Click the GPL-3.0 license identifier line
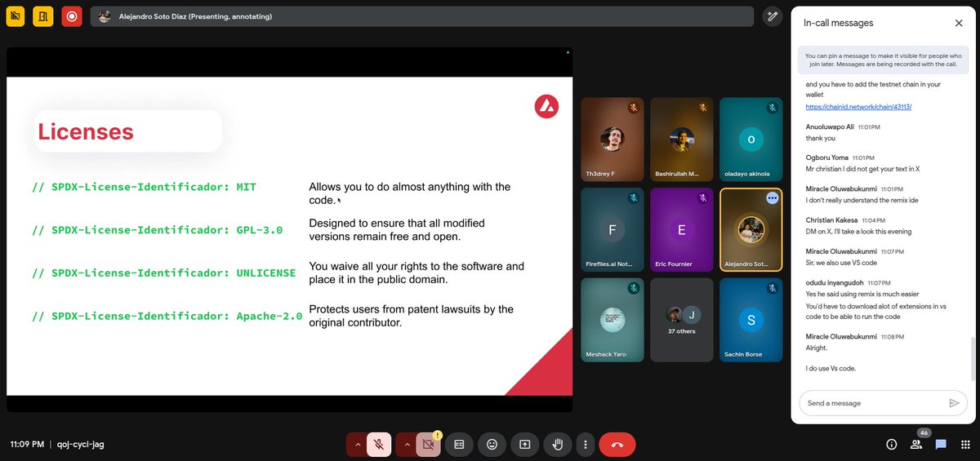 157,230
